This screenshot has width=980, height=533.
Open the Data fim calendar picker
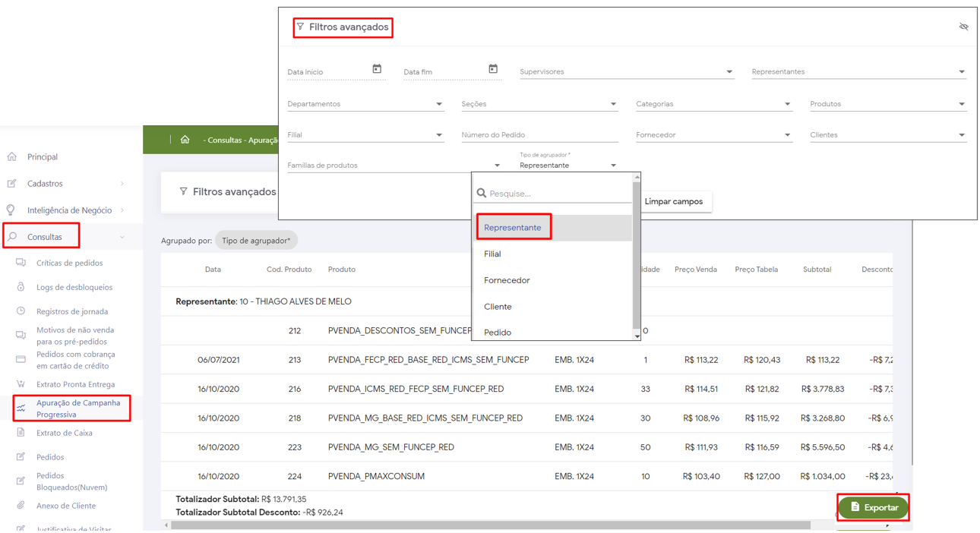pos(493,69)
